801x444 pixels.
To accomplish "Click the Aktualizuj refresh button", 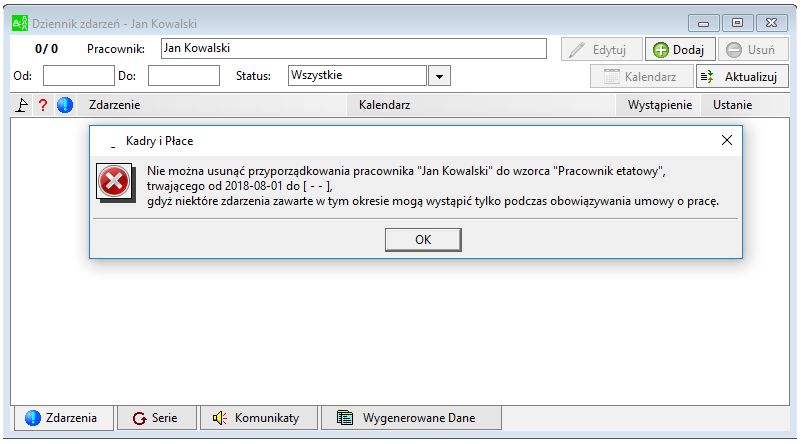I will point(742,77).
